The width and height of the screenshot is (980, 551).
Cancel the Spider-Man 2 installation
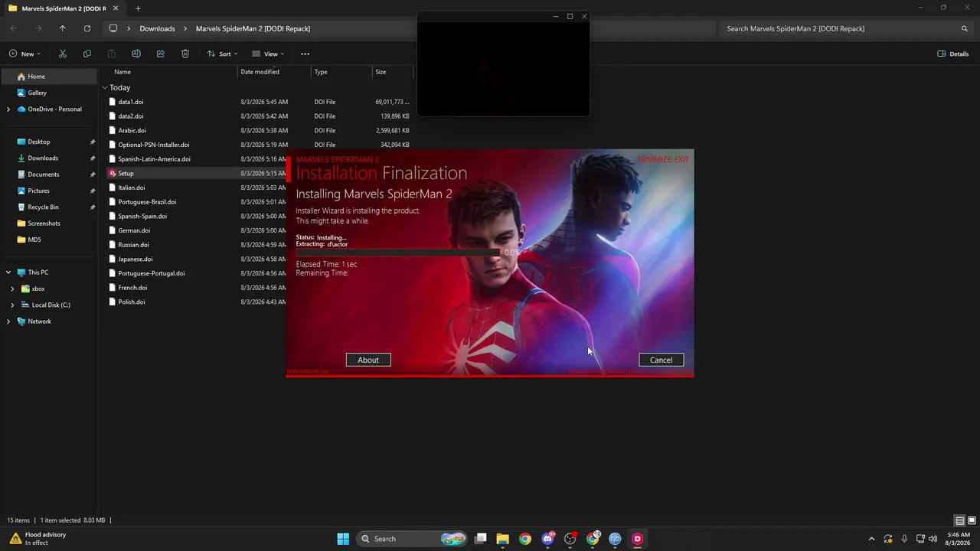tap(661, 360)
